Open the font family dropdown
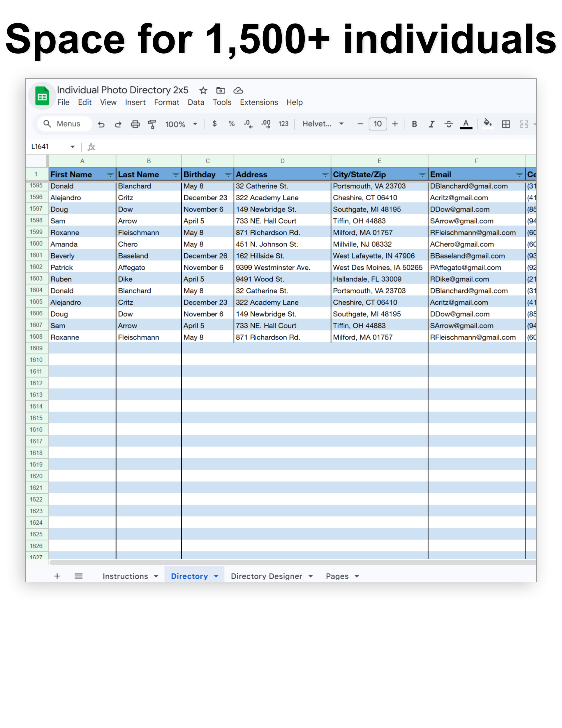 (322, 124)
